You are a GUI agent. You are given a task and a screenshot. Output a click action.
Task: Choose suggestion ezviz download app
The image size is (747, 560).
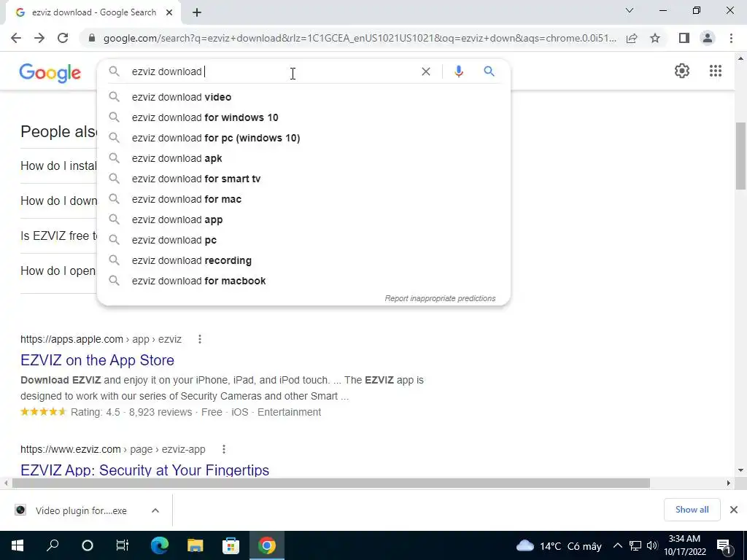click(x=304, y=220)
